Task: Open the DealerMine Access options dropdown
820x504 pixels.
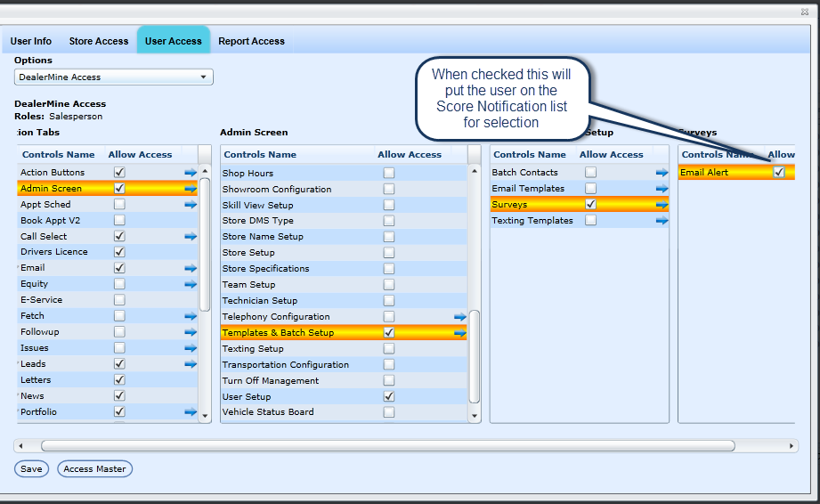Action: pos(114,77)
